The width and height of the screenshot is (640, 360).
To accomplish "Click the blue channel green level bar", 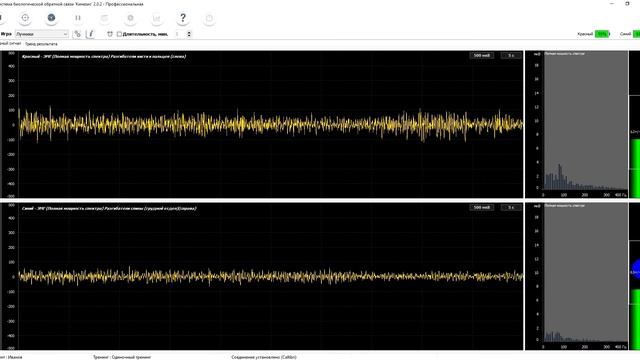I will click(636, 319).
